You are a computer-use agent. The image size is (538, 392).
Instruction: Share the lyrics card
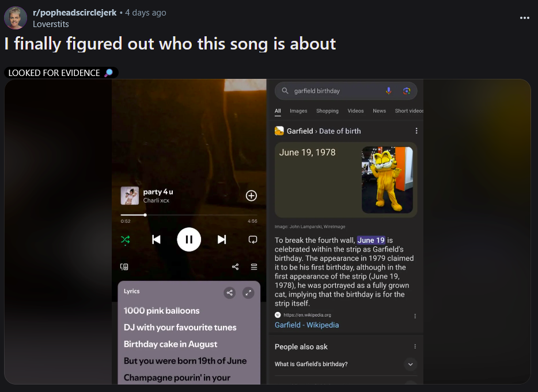point(229,292)
